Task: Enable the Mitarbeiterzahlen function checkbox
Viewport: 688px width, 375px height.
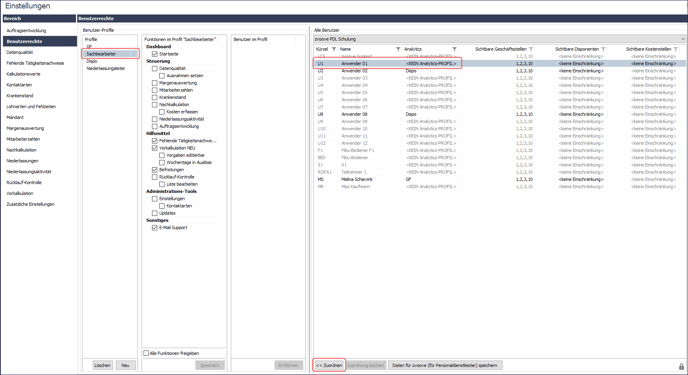Action: click(154, 90)
